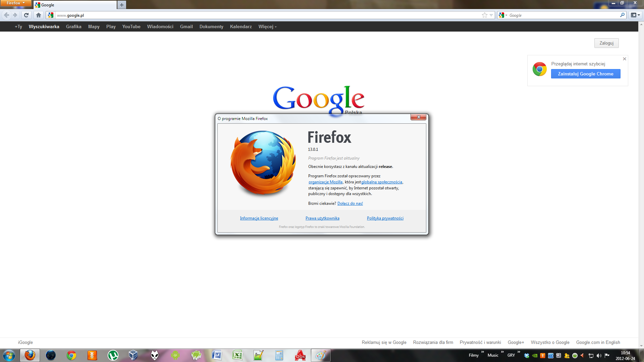
Task: Launch uTorrent from the taskbar
Action: tap(113, 355)
